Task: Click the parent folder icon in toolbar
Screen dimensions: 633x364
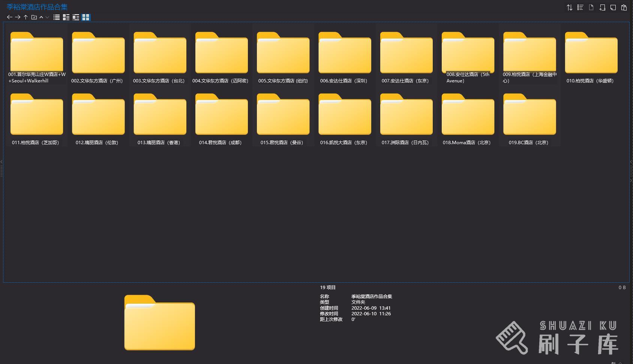Action: (x=34, y=17)
